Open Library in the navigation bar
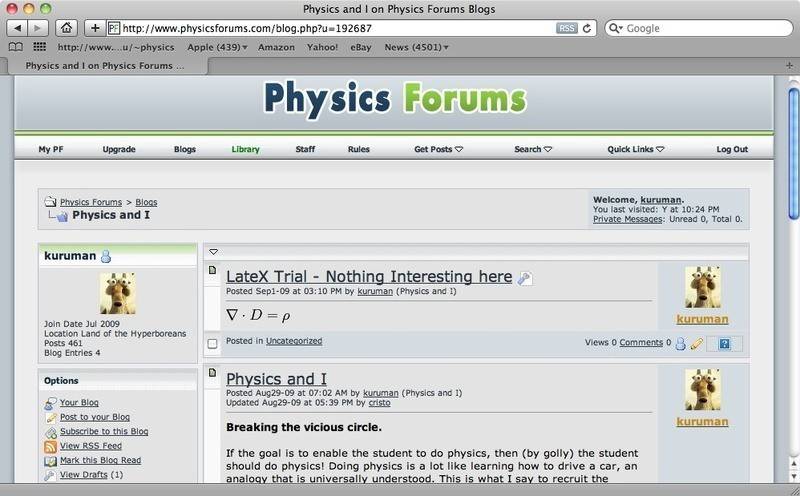 pos(245,149)
